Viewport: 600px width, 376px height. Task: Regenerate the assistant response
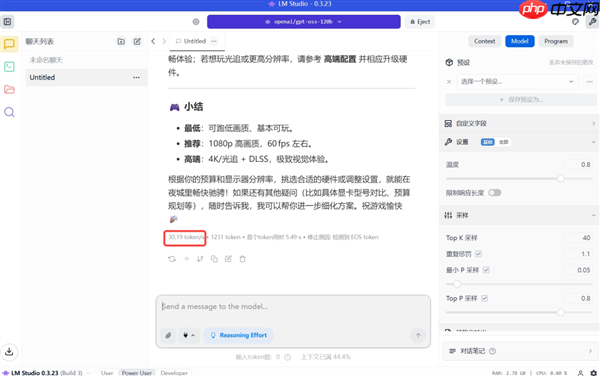click(x=172, y=259)
